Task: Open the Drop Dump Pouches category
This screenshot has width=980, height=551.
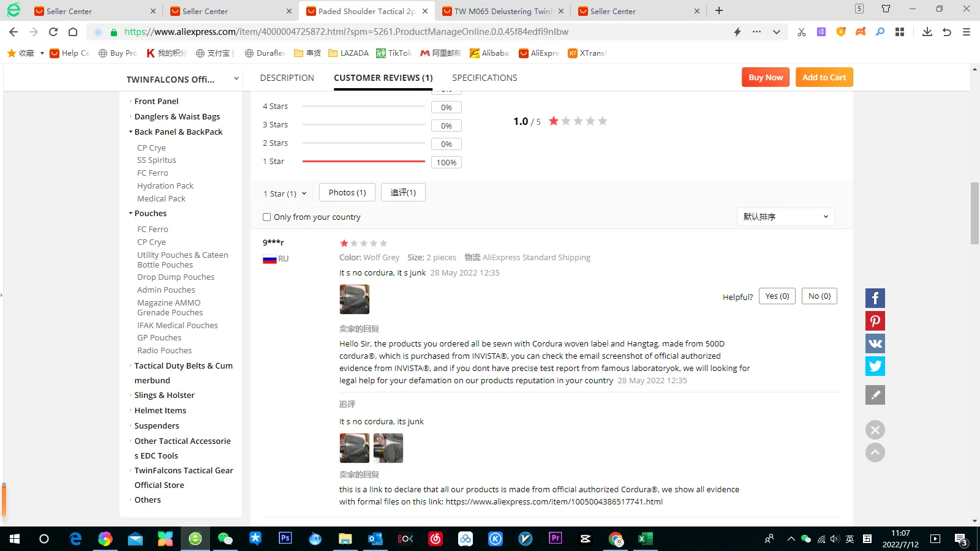Action: pos(176,277)
